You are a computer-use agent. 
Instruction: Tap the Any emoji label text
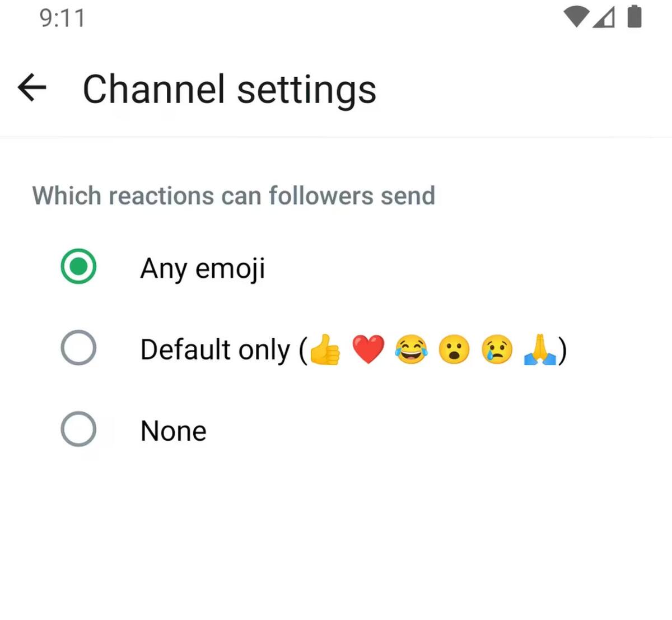point(202,268)
